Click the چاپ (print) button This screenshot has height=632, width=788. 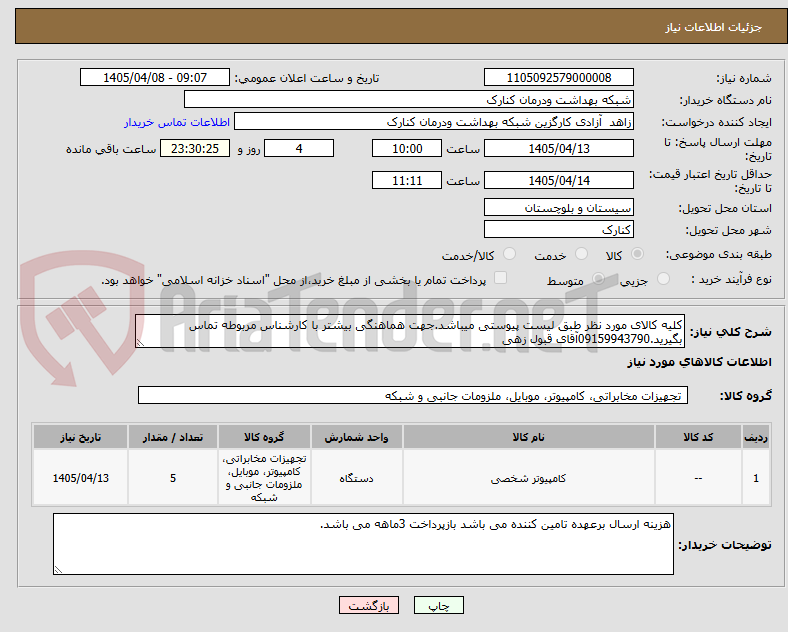coord(438,605)
